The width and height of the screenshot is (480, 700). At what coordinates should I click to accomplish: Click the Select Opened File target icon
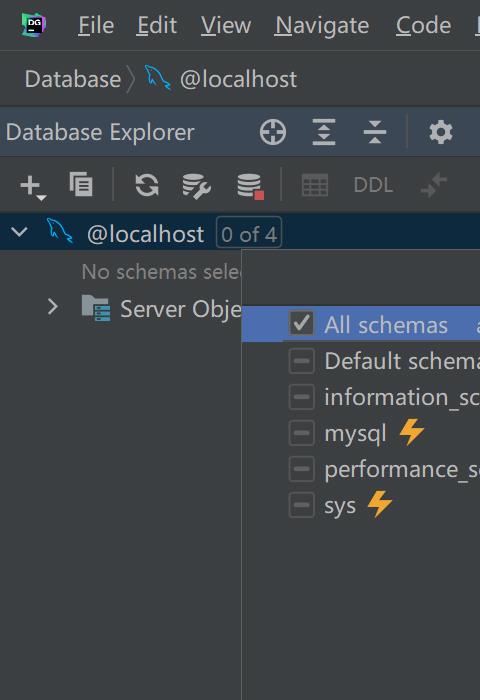point(273,132)
